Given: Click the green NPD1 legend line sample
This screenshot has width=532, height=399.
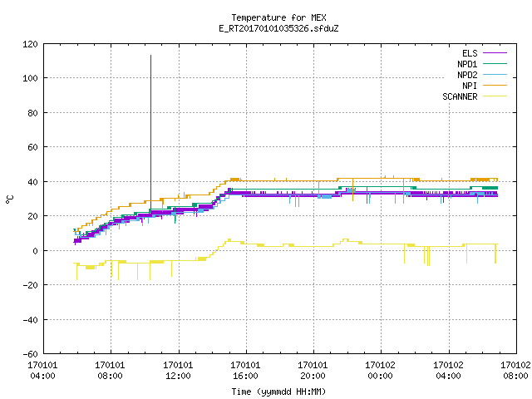Looking at the screenshot, I should click(x=495, y=63).
